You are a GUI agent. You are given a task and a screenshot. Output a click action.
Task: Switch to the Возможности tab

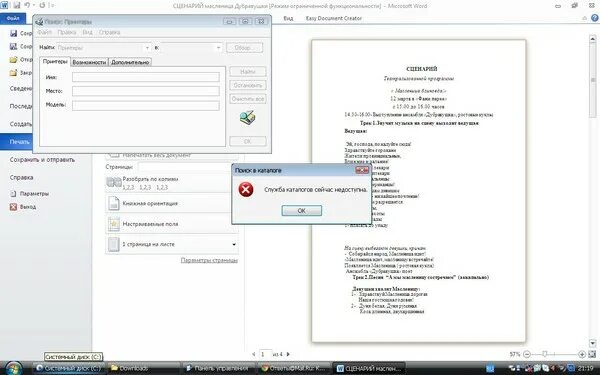point(89,62)
